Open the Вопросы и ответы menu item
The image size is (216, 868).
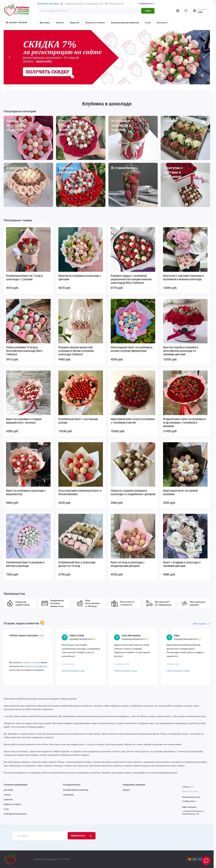pos(95,23)
